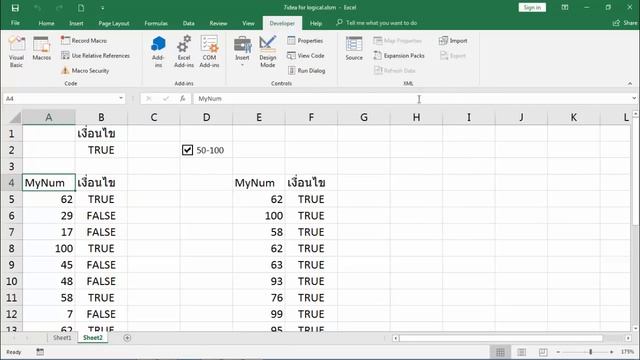
Task: Open control Properties
Action: [x=305, y=40]
